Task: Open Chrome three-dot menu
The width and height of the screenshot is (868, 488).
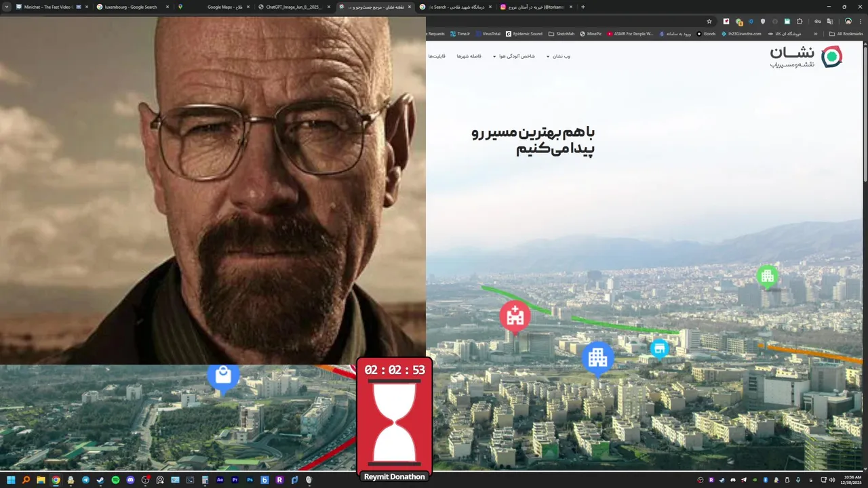Action: click(x=861, y=21)
